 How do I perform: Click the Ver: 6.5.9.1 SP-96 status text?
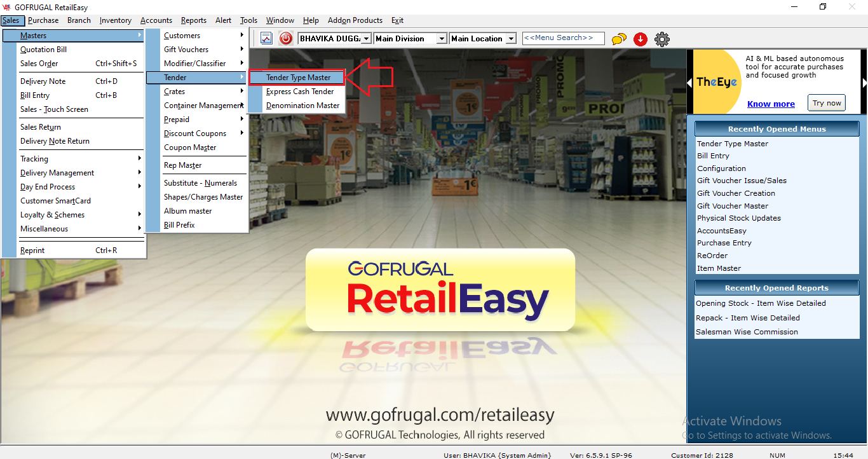tap(600, 455)
